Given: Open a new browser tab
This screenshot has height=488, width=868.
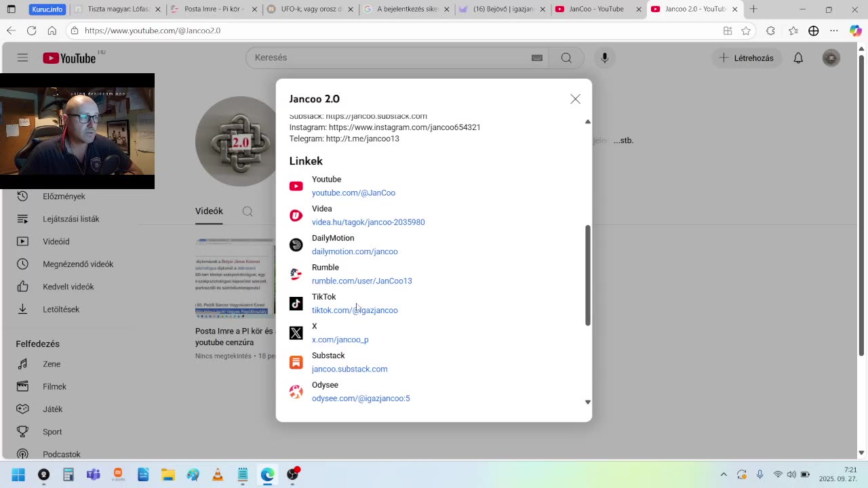Looking at the screenshot, I should point(753,9).
